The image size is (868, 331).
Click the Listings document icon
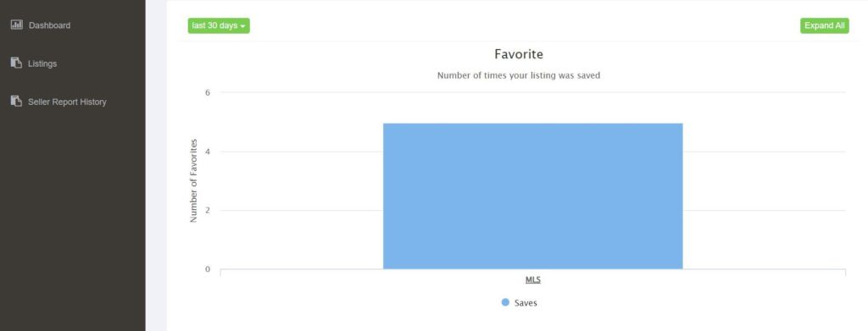[16, 63]
